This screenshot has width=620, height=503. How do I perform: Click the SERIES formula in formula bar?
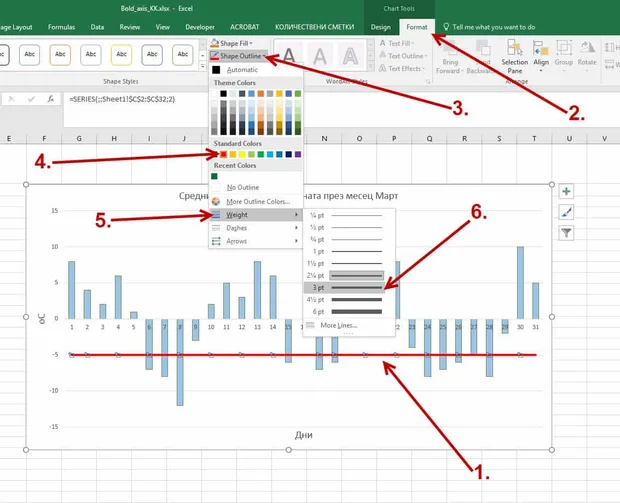pos(122,99)
